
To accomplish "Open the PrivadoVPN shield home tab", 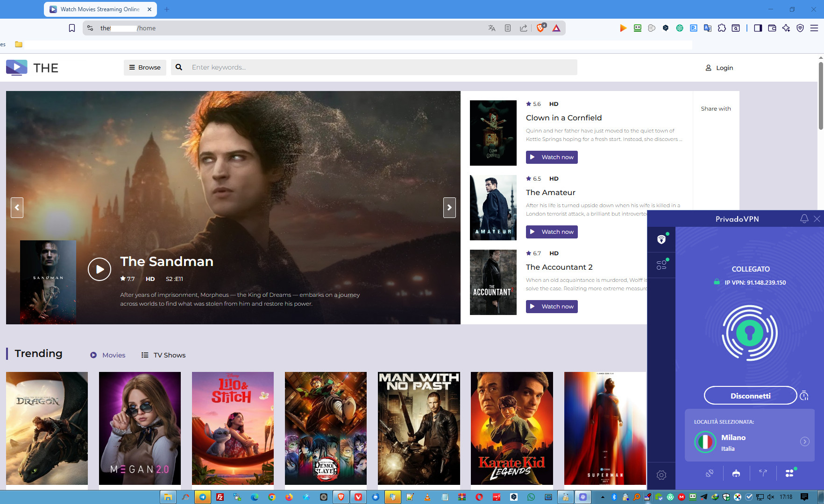I will tap(661, 239).
